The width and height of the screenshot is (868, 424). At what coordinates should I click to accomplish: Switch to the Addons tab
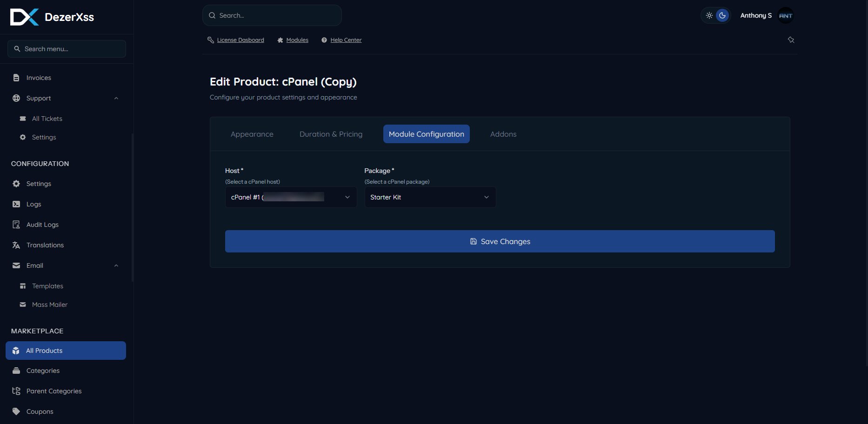[x=503, y=134]
